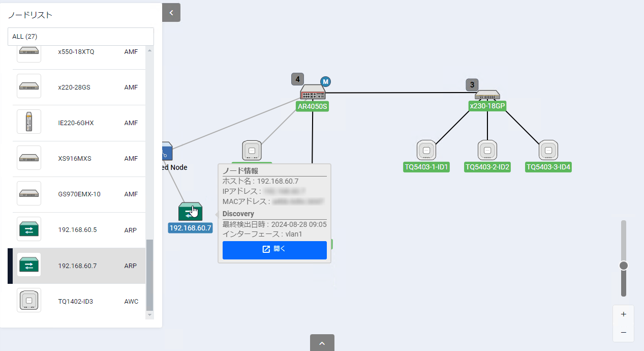Image resolution: width=644 pixels, height=351 pixels.
Task: Click the badge numbered 3 above x230-18GP
Action: pos(472,84)
